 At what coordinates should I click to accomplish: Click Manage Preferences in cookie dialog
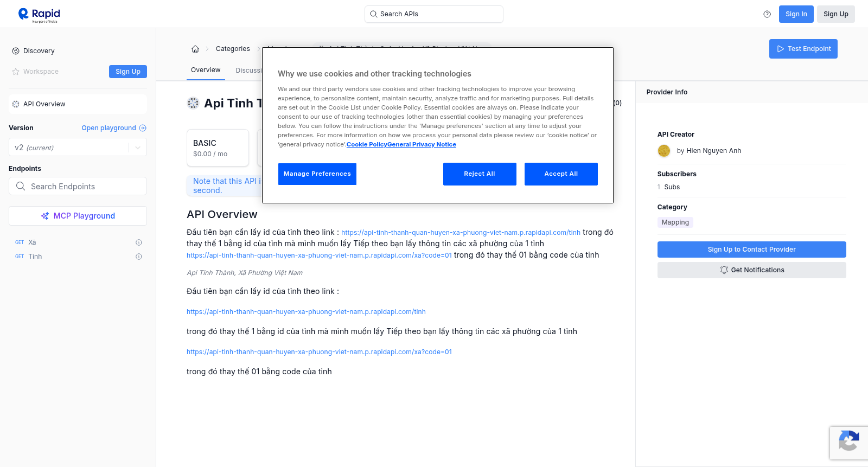(x=317, y=174)
